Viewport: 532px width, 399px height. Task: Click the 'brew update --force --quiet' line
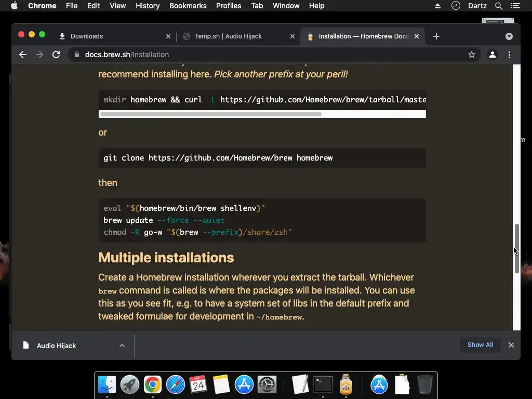coord(164,220)
